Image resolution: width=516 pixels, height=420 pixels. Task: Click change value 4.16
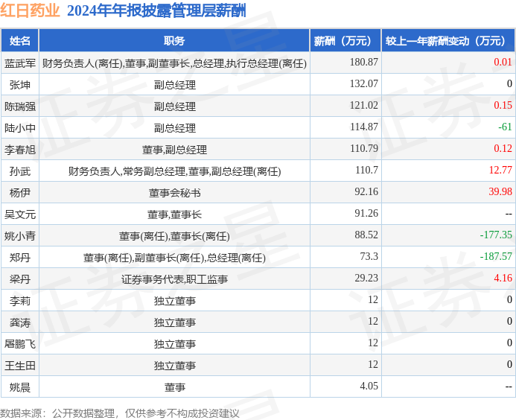click(503, 278)
